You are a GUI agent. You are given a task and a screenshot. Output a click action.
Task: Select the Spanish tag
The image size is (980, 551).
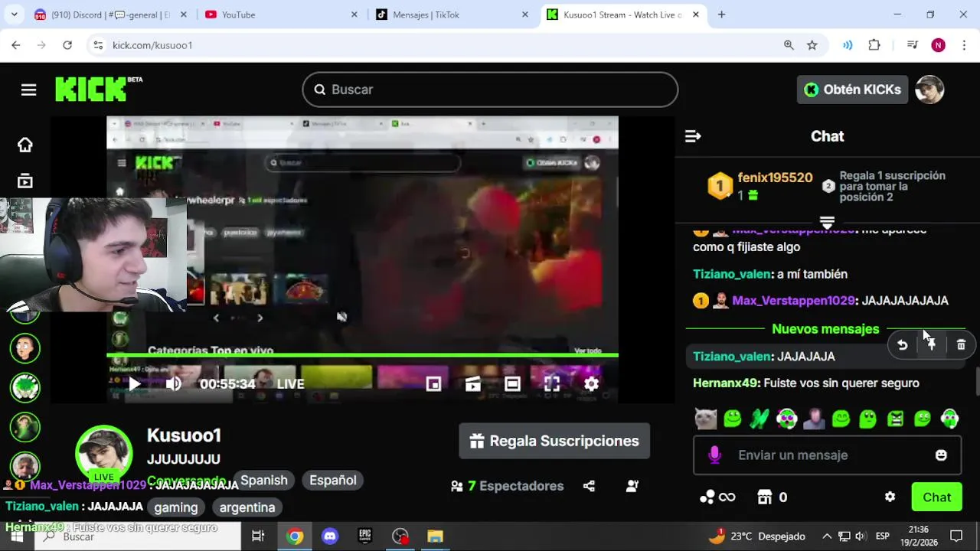coord(264,481)
